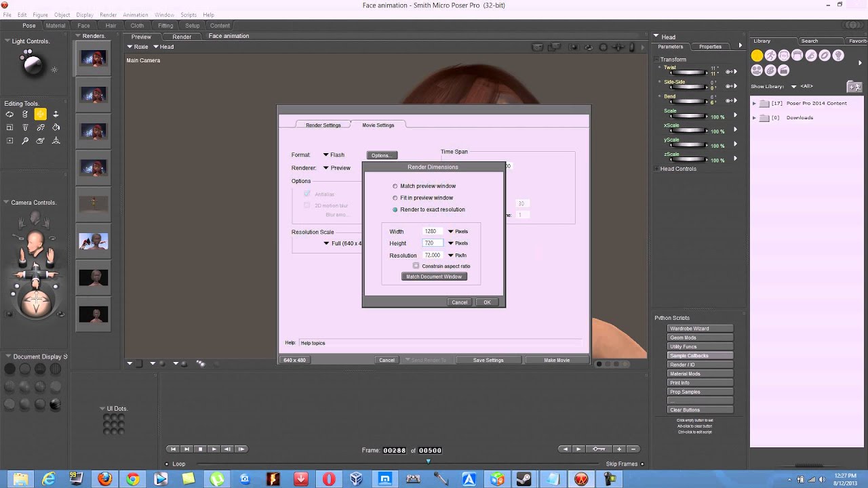
Task: Toggle the Loop animation option
Action: tap(167, 464)
